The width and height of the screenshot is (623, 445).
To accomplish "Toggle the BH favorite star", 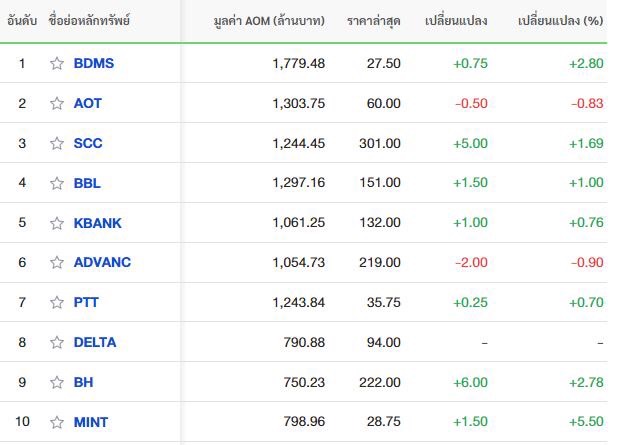I will tap(57, 382).
